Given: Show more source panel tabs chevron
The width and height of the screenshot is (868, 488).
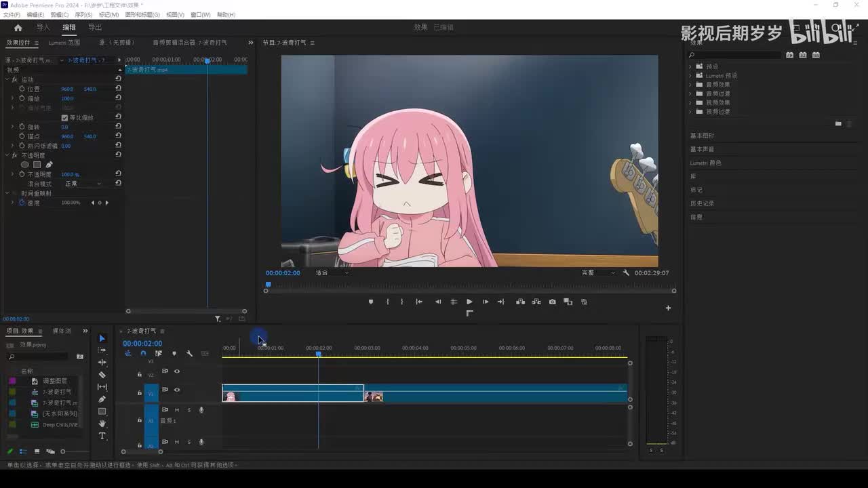Looking at the screenshot, I should pos(251,43).
